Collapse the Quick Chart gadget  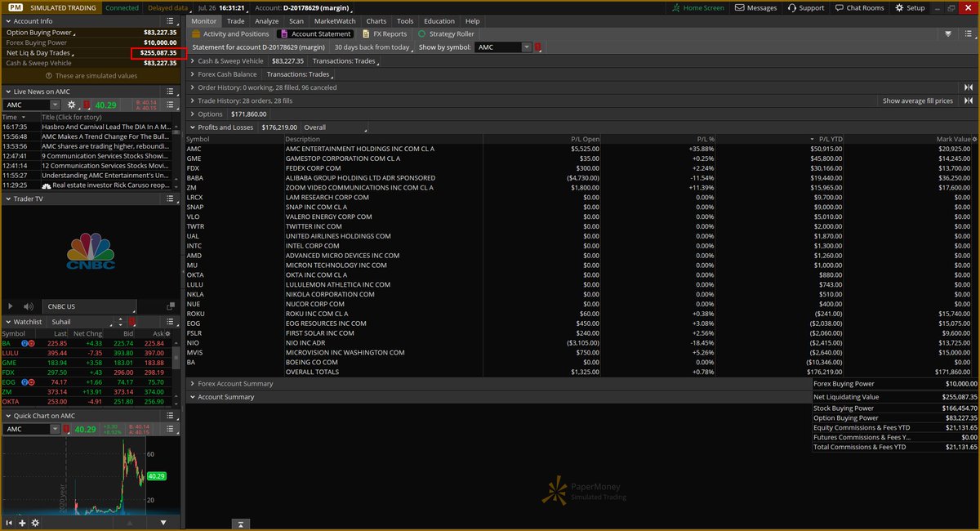click(7, 416)
